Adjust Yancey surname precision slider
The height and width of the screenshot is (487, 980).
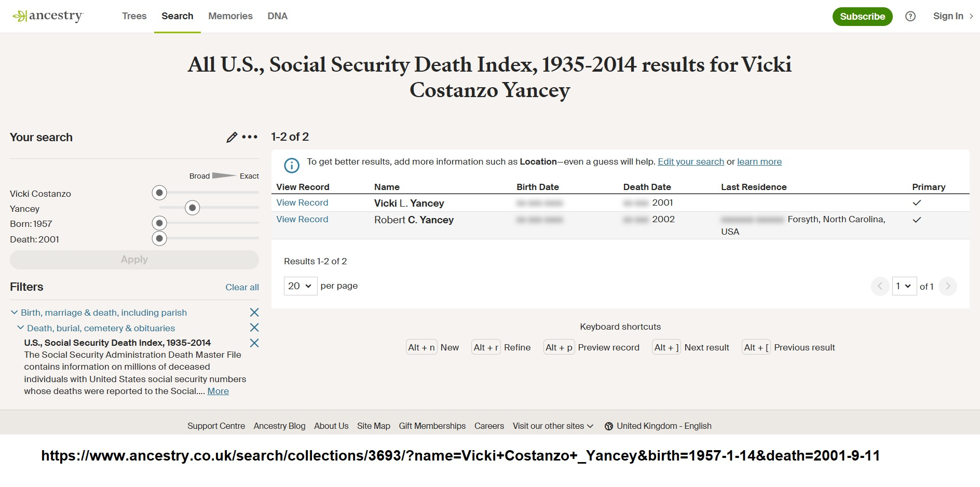click(193, 208)
